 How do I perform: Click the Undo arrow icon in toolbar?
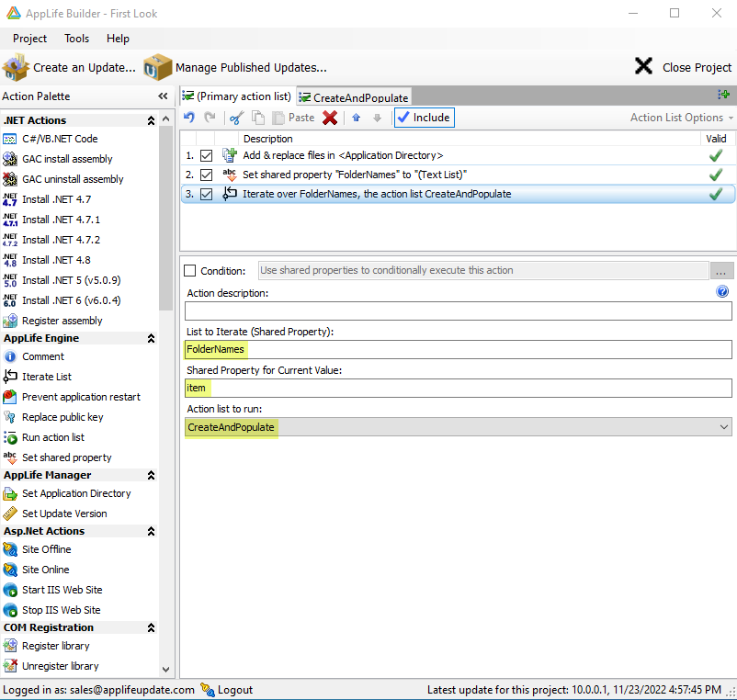[189, 117]
